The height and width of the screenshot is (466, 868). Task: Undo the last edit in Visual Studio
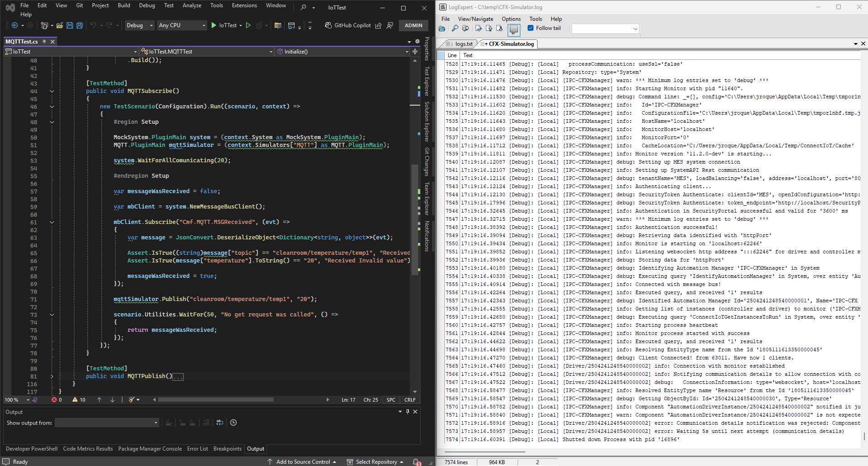94,25
